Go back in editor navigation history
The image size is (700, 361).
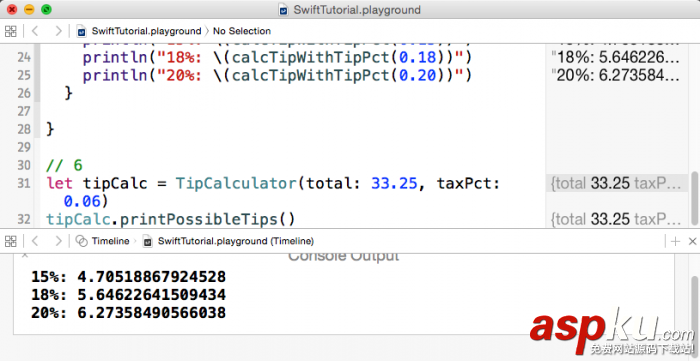click(x=35, y=31)
